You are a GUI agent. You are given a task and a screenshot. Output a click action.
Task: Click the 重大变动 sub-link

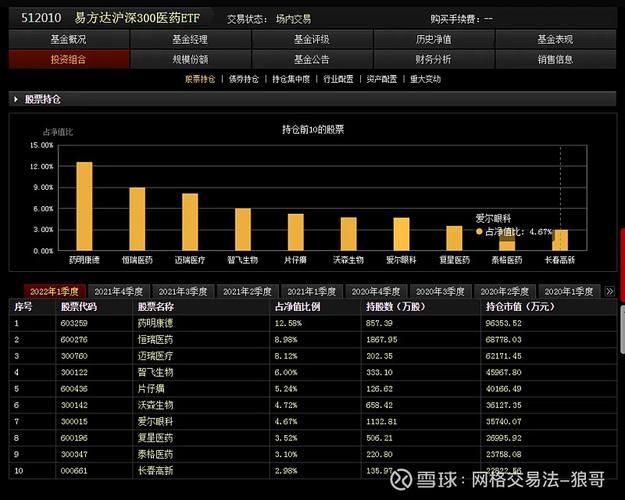click(x=425, y=79)
